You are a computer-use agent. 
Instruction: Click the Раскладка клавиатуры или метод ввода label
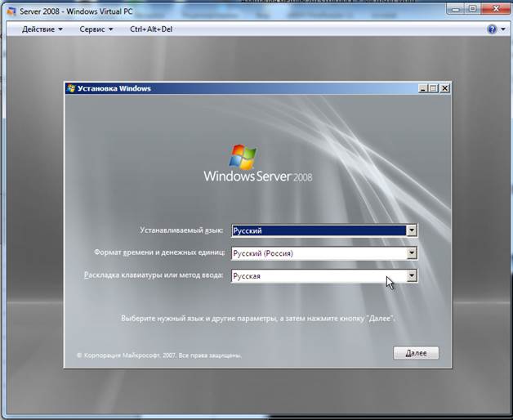[154, 275]
